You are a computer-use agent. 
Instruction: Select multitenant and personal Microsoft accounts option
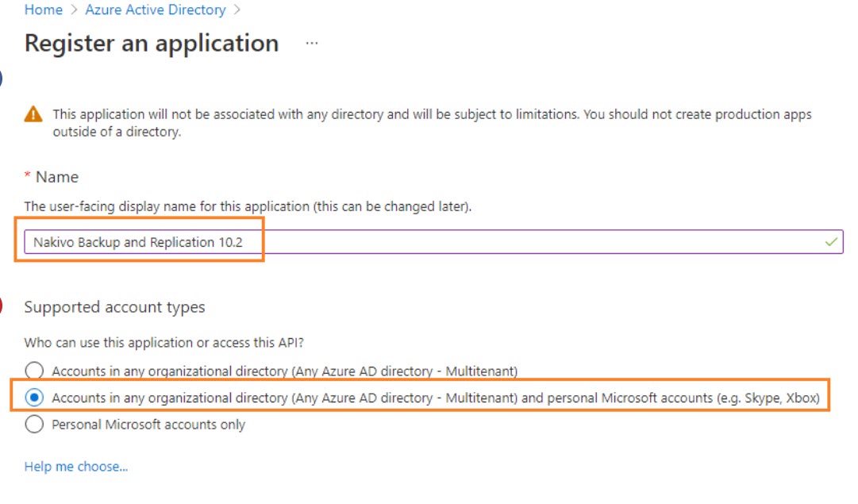tap(34, 398)
